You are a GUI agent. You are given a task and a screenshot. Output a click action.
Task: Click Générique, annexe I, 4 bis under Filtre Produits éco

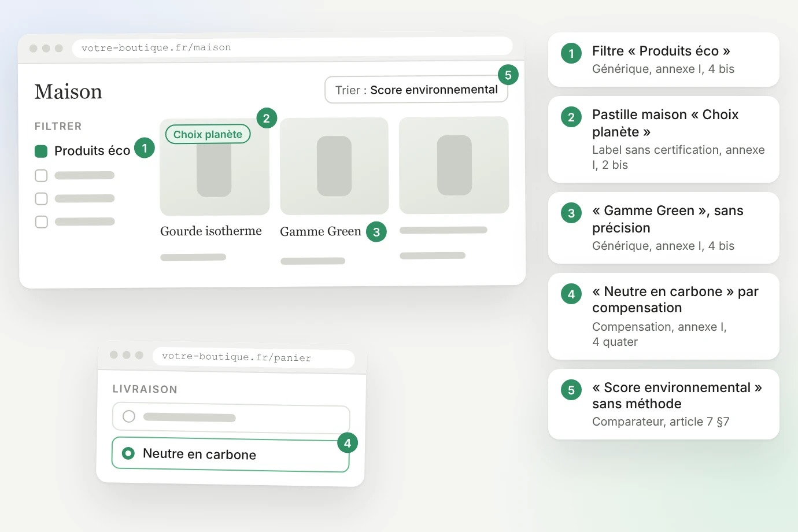pyautogui.click(x=663, y=69)
